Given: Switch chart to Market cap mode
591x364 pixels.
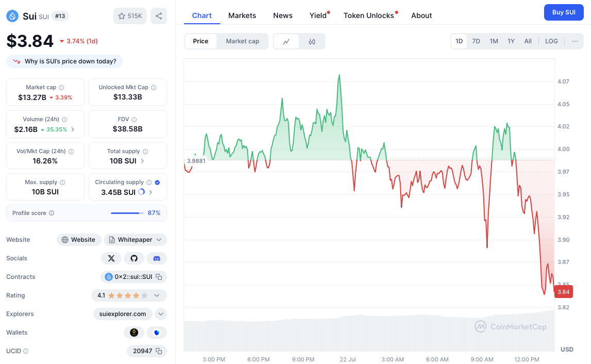Looking at the screenshot, I should click(242, 41).
